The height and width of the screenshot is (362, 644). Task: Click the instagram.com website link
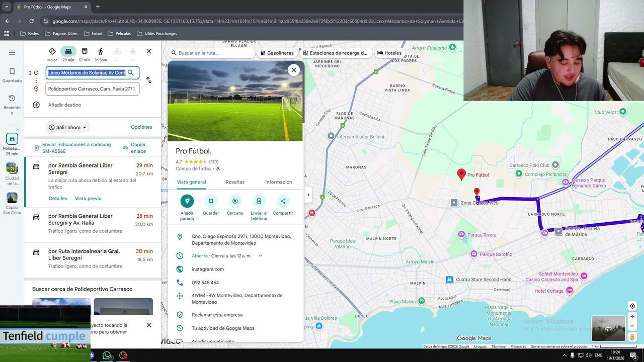[x=208, y=269]
